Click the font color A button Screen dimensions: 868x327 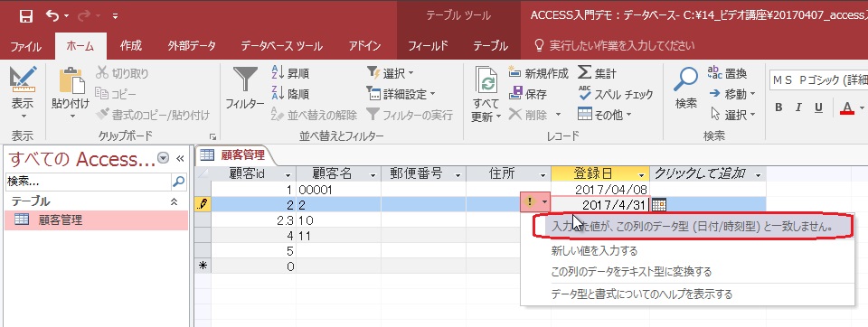[x=847, y=107]
